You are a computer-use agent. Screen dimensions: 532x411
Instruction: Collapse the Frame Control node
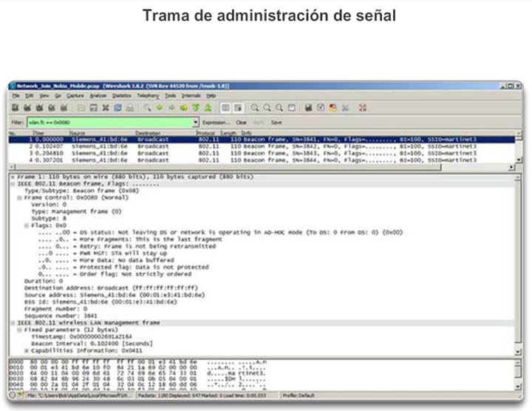click(x=20, y=198)
